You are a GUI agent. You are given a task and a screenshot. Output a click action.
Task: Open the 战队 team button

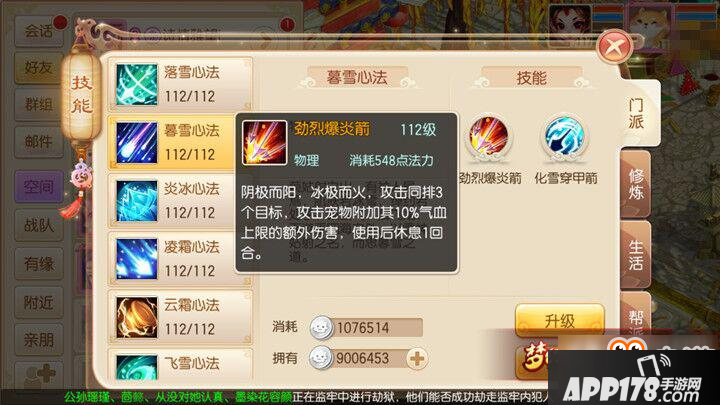(x=39, y=225)
